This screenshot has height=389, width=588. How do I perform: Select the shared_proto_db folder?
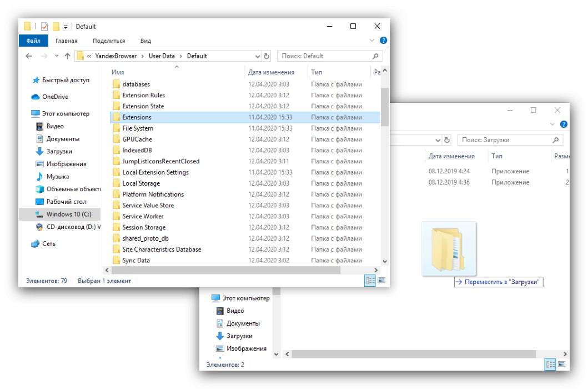[x=145, y=238]
